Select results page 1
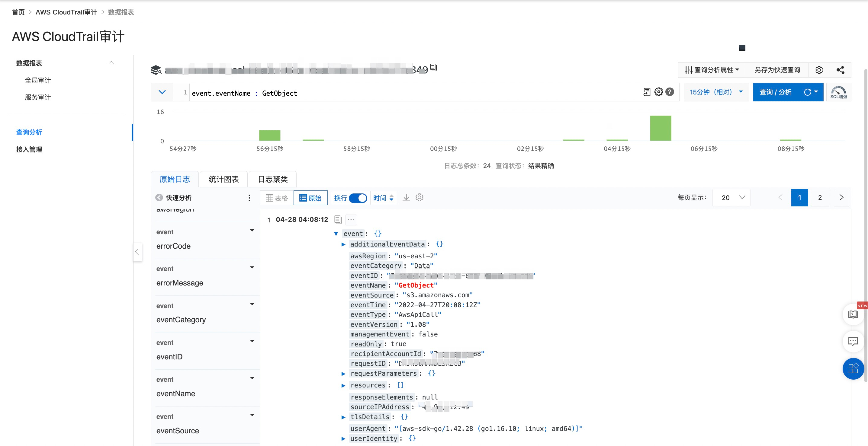Viewport: 868px width, 446px height. tap(799, 198)
